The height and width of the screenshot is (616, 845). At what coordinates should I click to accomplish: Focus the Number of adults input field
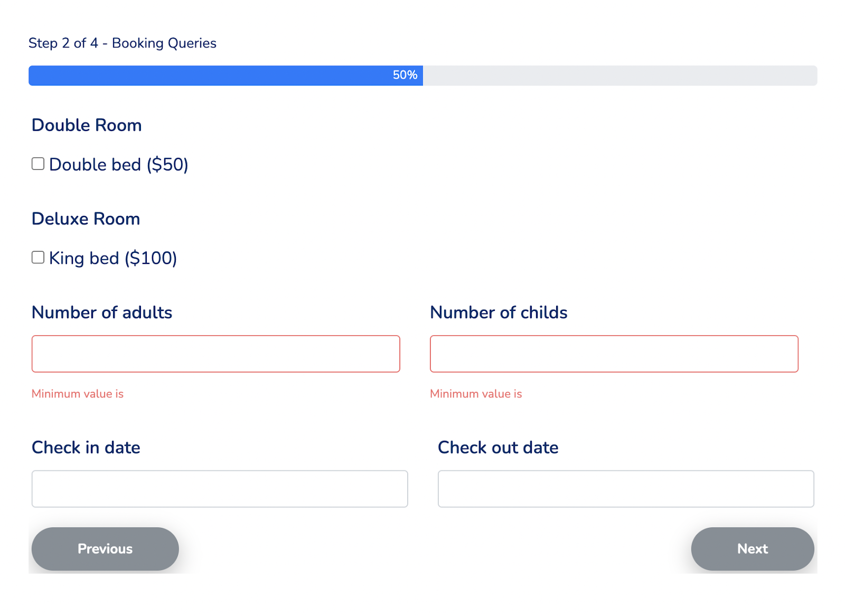215,354
